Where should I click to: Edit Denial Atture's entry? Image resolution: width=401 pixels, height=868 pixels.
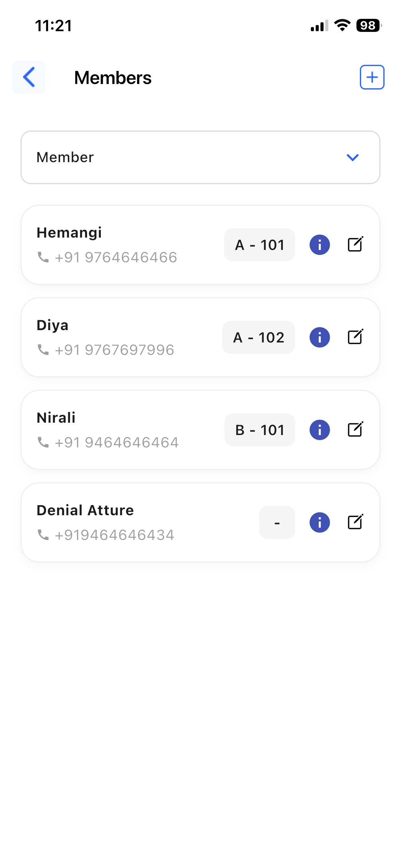coord(355,522)
